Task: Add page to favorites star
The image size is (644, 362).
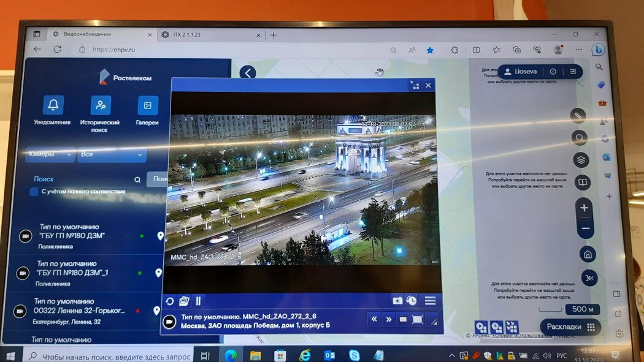Action: point(429,50)
